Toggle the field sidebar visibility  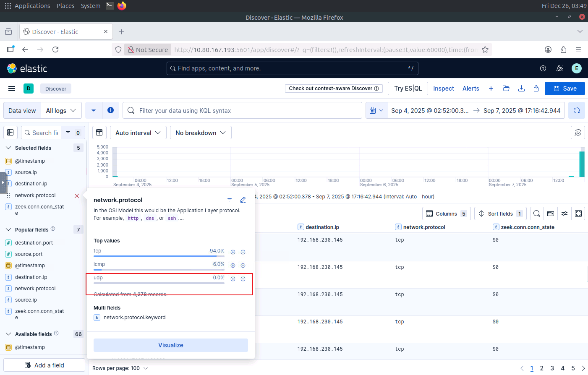pos(10,133)
